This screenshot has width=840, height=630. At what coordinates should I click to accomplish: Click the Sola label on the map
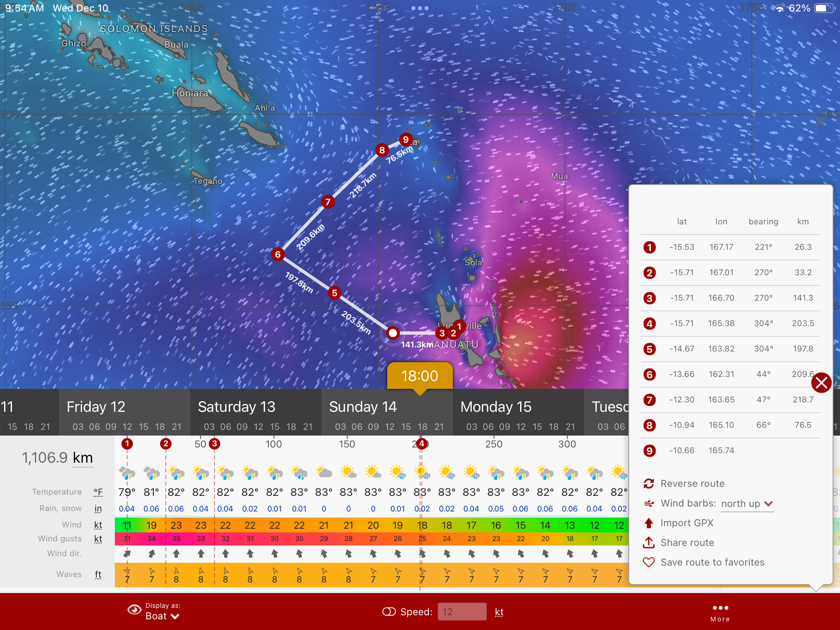point(473,262)
